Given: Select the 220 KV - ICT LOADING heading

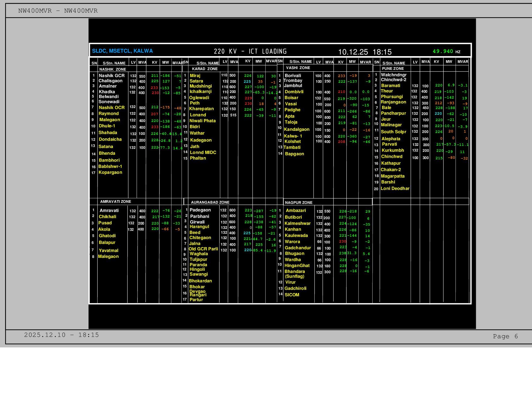Looking at the screenshot, I should click(250, 51).
